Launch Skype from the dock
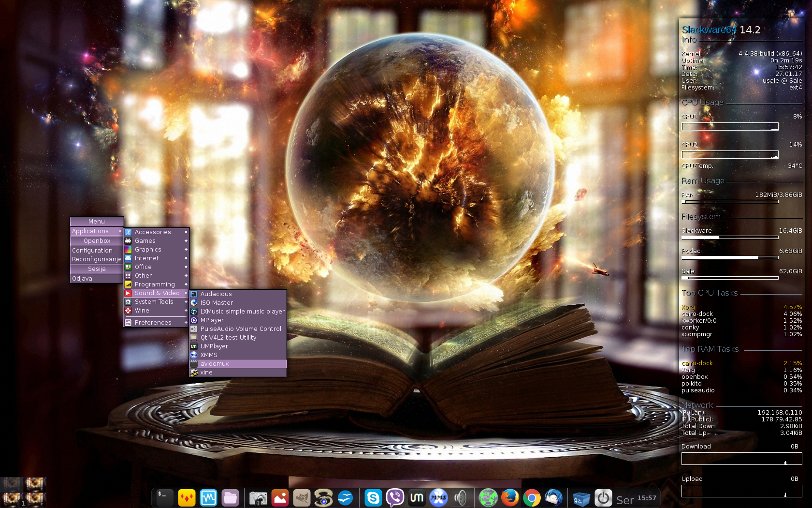 (x=373, y=498)
